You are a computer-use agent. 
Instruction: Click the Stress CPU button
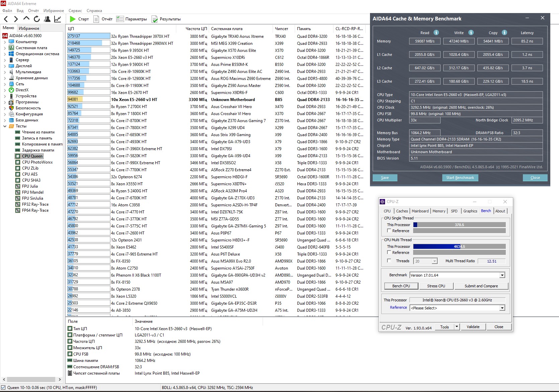[x=436, y=286]
